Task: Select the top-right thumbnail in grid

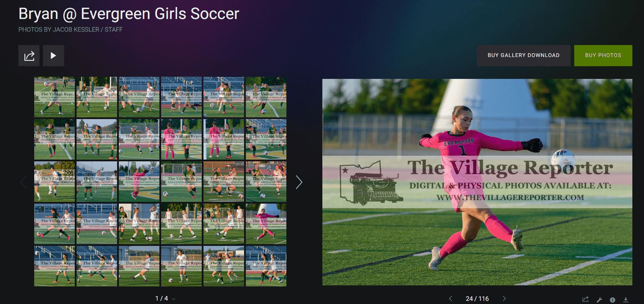Action: pyautogui.click(x=266, y=97)
